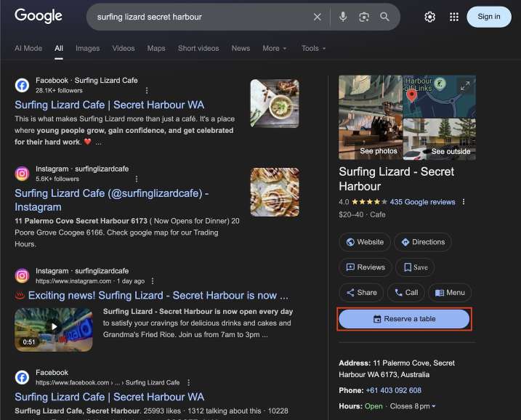521x420 pixels.
Task: Clear the search query with X
Action: [x=318, y=17]
